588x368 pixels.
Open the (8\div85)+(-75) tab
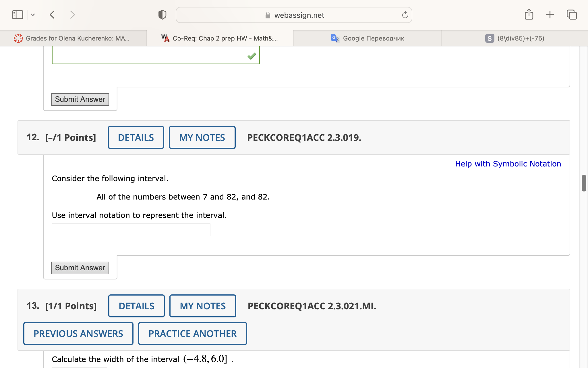[x=514, y=38]
